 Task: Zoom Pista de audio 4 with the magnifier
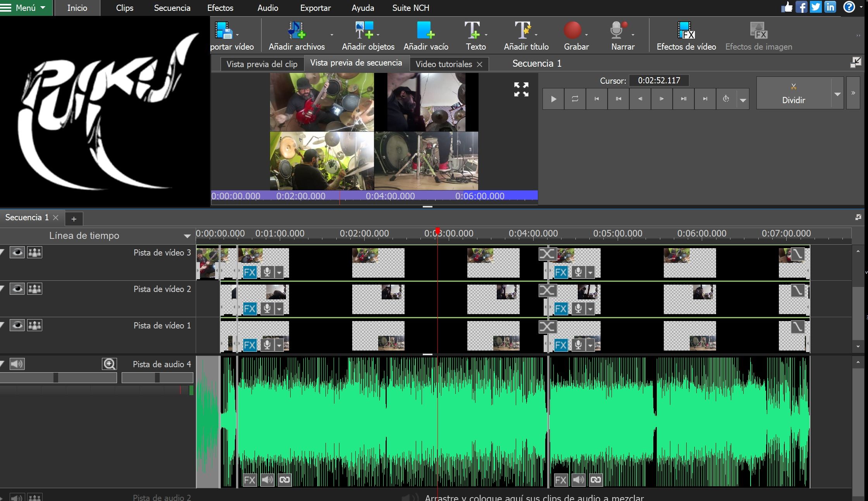[x=109, y=364]
